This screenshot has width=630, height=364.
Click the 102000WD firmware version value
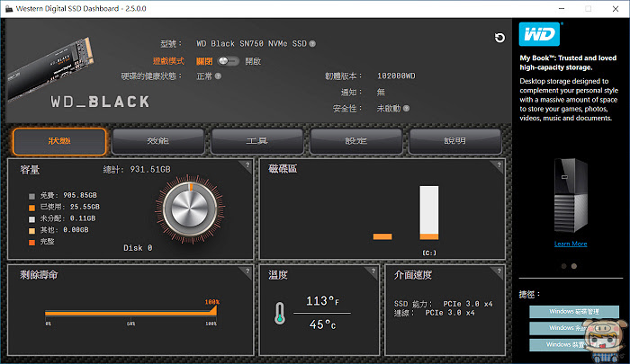coord(396,75)
